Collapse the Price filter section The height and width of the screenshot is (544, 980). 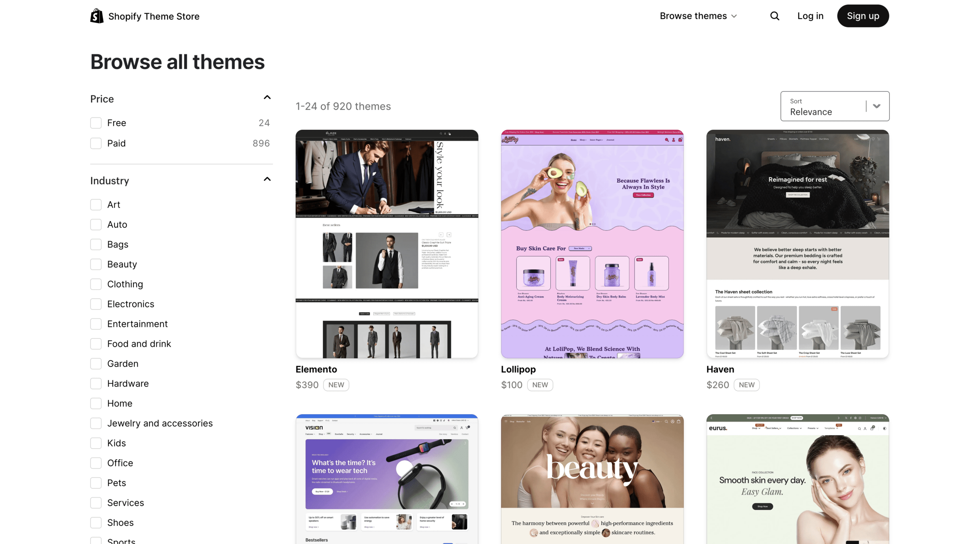pyautogui.click(x=267, y=98)
